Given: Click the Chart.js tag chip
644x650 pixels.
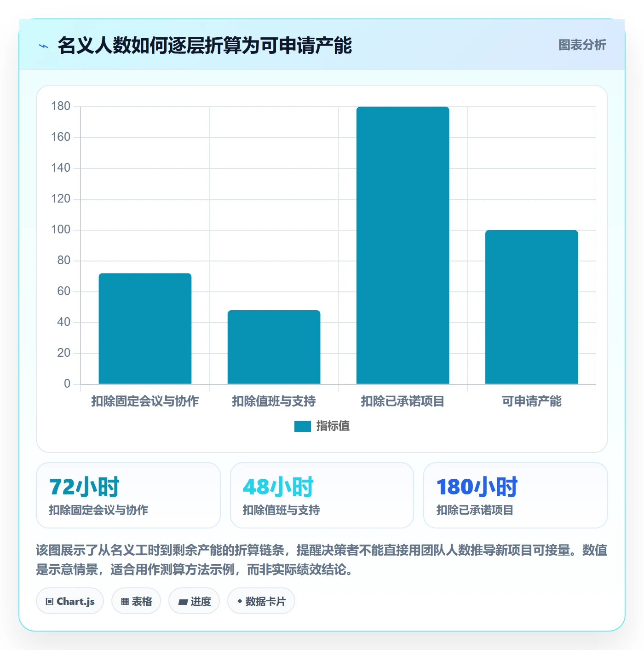Looking at the screenshot, I should point(70,601).
